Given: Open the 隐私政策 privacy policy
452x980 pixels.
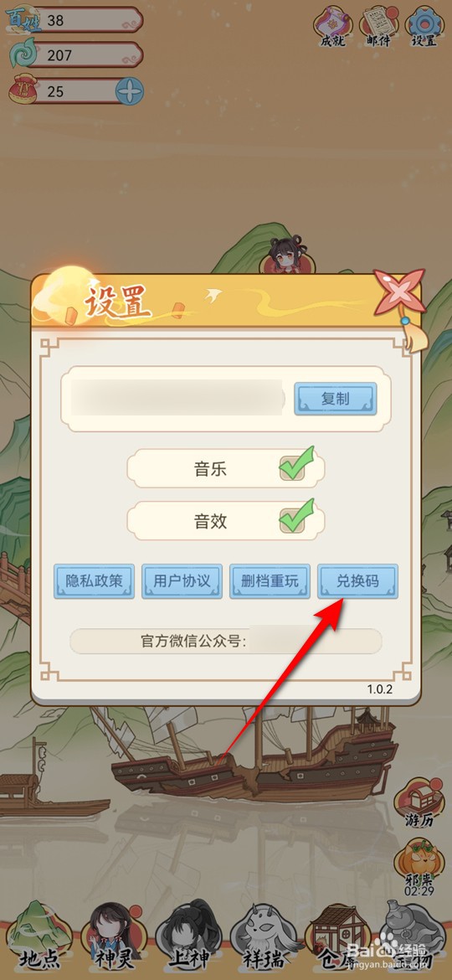Looking at the screenshot, I should pyautogui.click(x=94, y=582).
